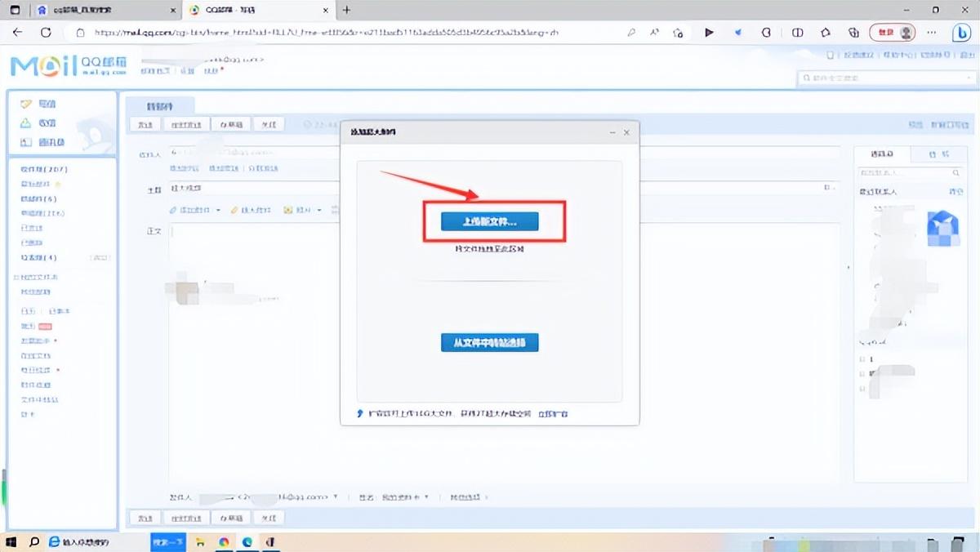Click the search magnifier in contacts panel
Viewport: 980px width, 552px height.
click(x=956, y=173)
